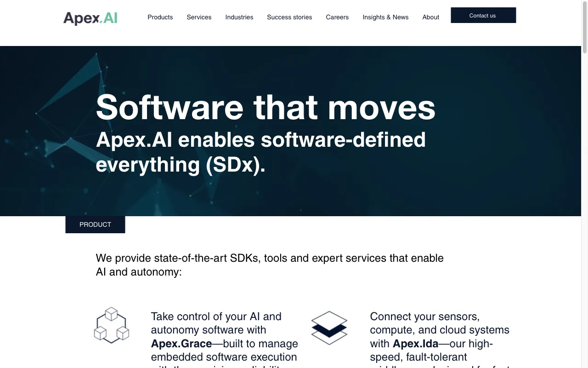Image resolution: width=588 pixels, height=368 pixels.
Task: Open the About menu
Action: pos(431,17)
